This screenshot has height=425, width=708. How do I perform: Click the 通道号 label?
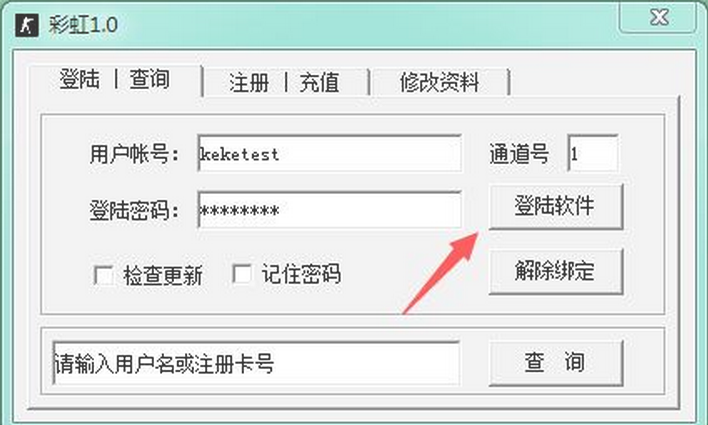[x=519, y=154]
